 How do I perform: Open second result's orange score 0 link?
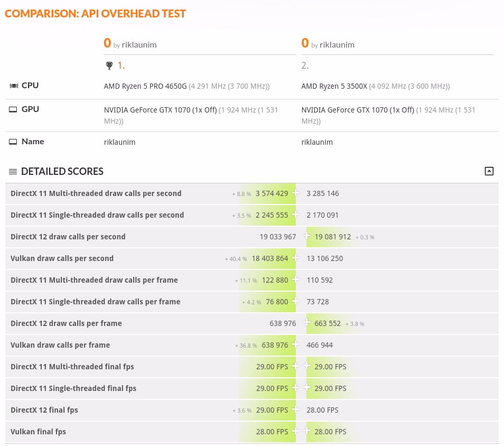(305, 43)
